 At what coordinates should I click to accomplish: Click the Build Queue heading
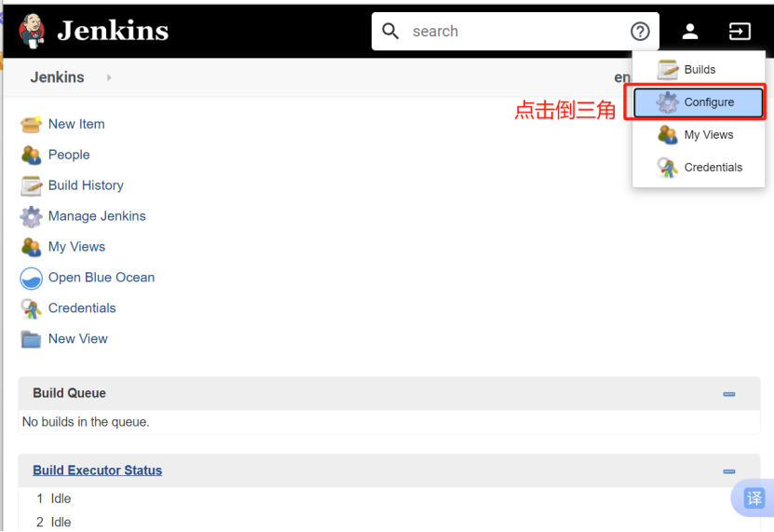click(70, 393)
